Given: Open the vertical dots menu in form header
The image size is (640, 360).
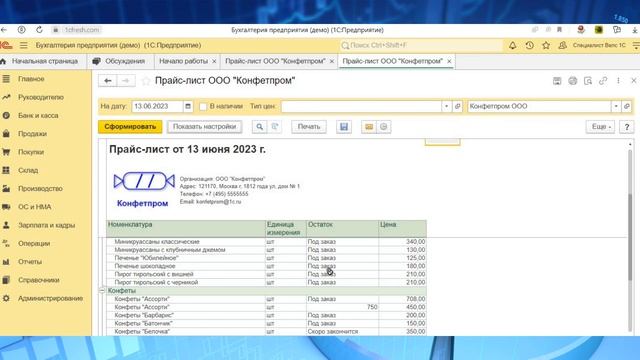Looking at the screenshot, I should click(x=618, y=81).
